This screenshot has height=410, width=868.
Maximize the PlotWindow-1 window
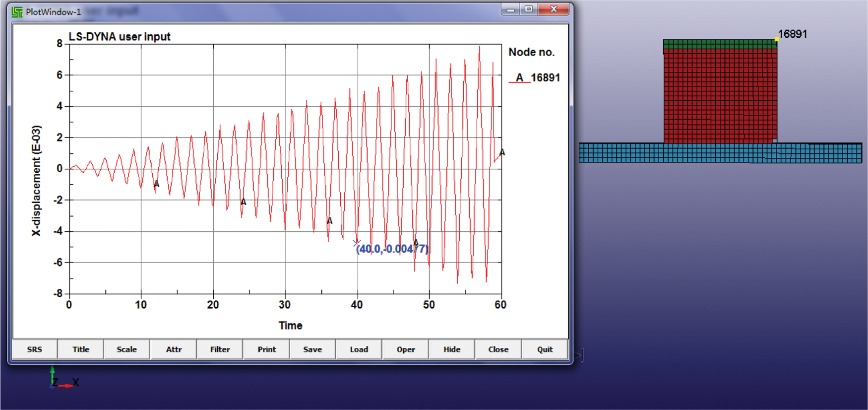pos(529,9)
